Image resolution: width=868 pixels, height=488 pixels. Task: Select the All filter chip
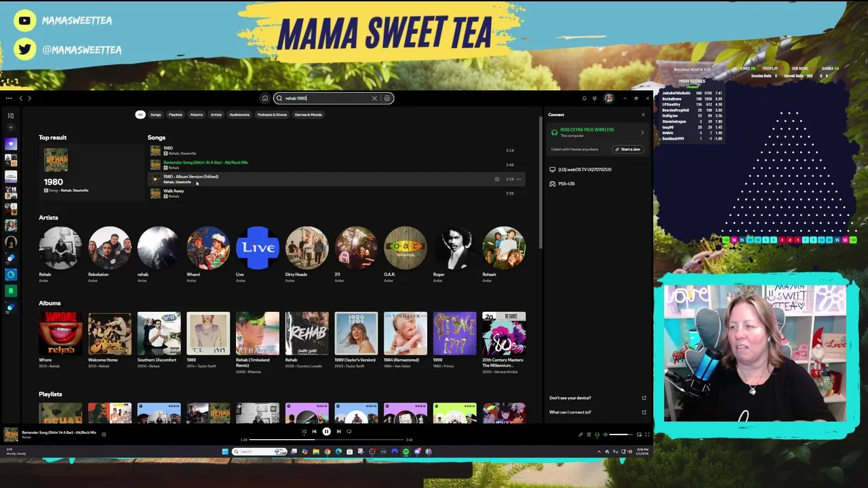(x=140, y=115)
